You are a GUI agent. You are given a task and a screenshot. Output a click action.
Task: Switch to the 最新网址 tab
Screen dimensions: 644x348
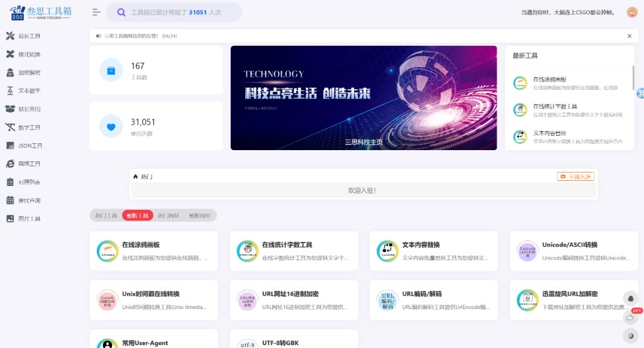click(199, 215)
